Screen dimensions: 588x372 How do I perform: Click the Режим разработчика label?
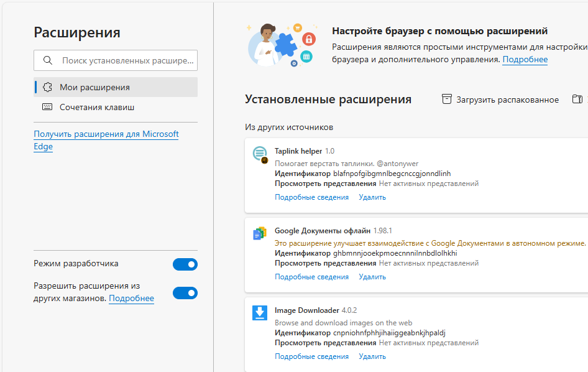pos(76,264)
